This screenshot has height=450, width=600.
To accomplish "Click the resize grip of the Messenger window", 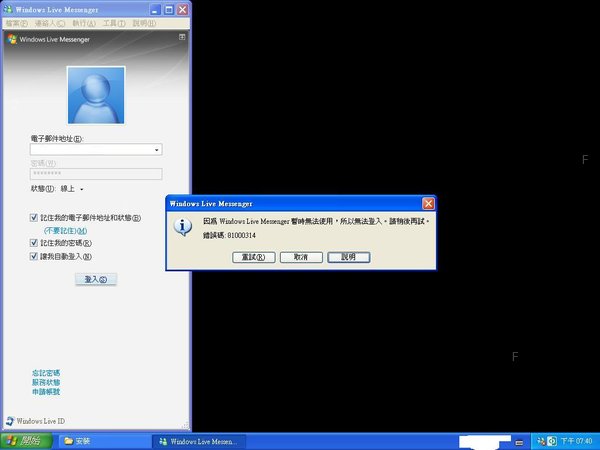I will 186,425.
